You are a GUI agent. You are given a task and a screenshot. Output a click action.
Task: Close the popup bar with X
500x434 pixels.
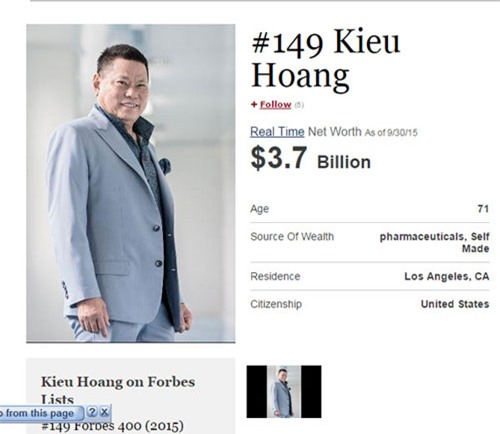(104, 412)
